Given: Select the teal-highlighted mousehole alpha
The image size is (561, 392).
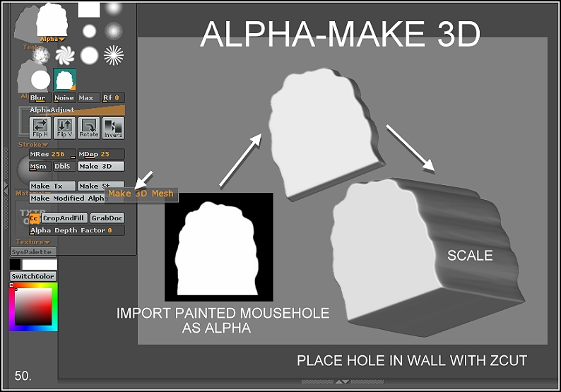Looking at the screenshot, I should point(65,80).
